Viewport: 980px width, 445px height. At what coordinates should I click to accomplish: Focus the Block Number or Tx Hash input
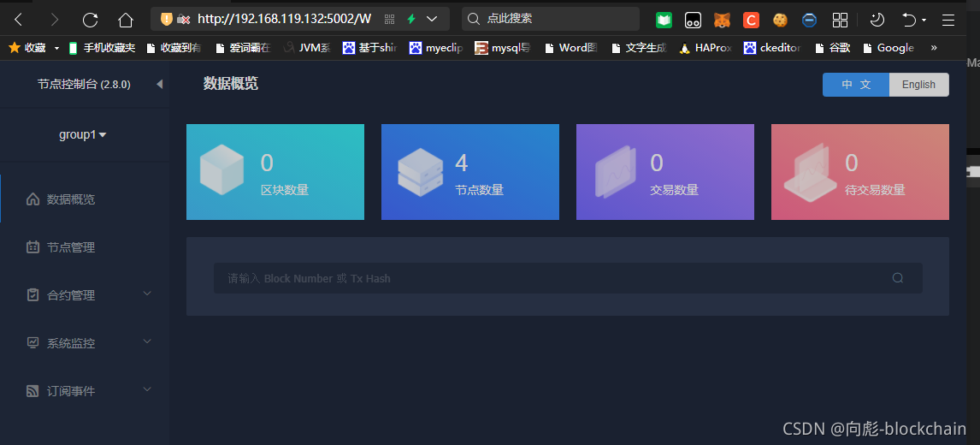click(568, 278)
